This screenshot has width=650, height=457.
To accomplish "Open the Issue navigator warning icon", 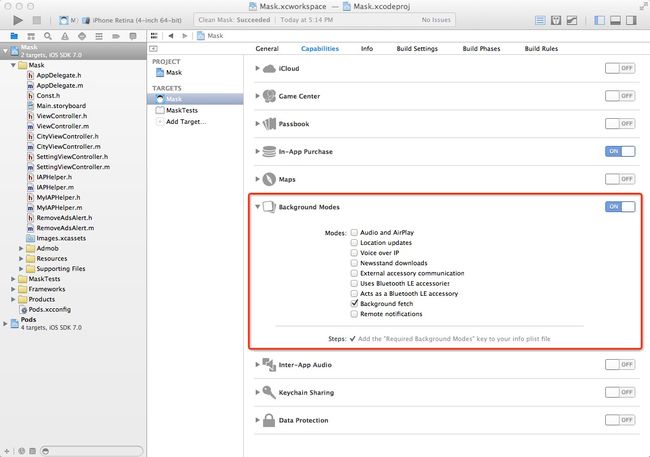I will pos(65,36).
